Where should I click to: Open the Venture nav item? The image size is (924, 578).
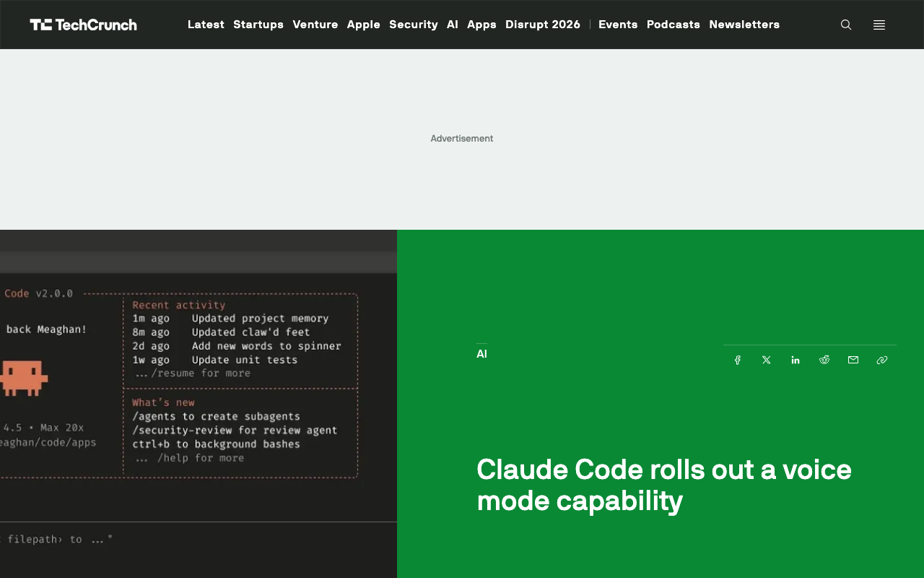(315, 25)
